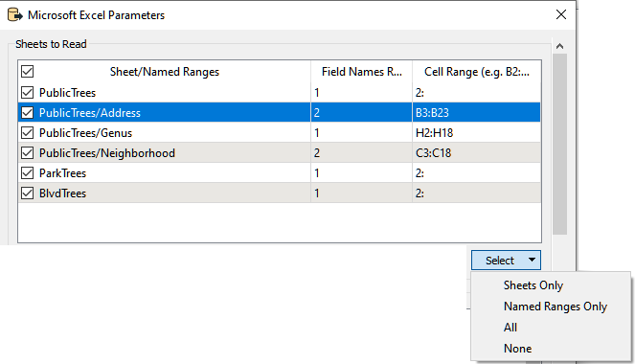This screenshot has width=635, height=364.
Task: Toggle the select-all checkbox in the header
Action: point(27,72)
